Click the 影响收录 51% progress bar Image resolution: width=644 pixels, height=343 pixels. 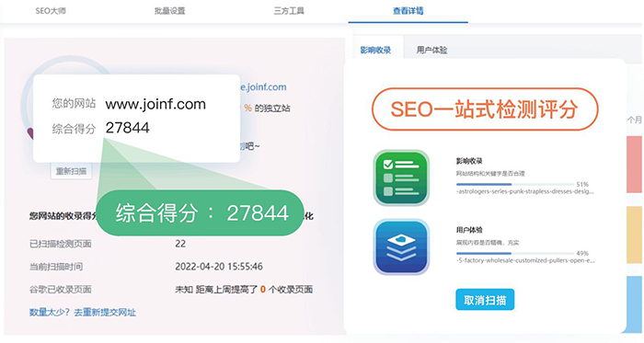click(515, 184)
